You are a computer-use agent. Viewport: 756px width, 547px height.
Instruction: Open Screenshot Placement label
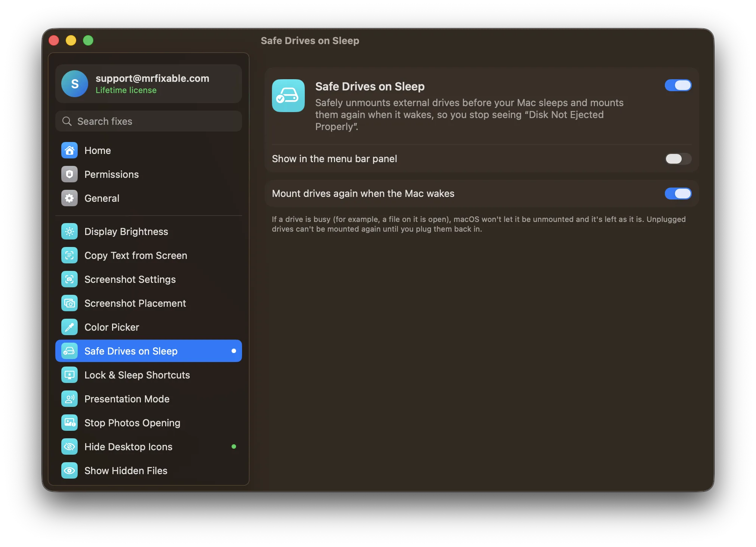point(135,303)
